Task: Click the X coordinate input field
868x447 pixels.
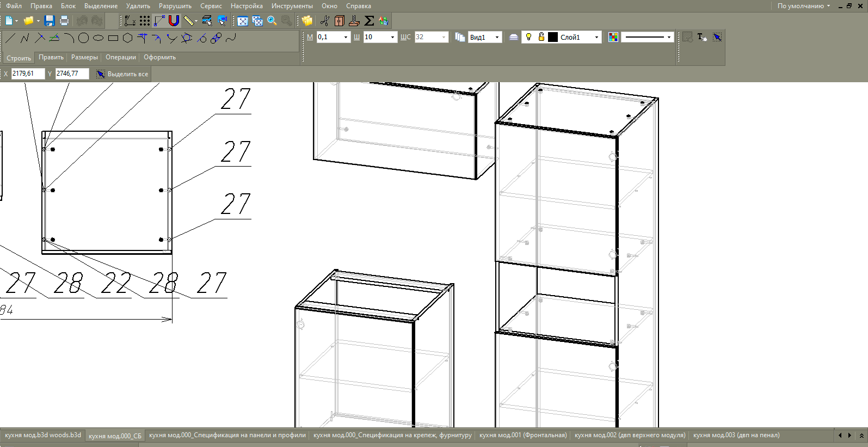Action: point(28,74)
